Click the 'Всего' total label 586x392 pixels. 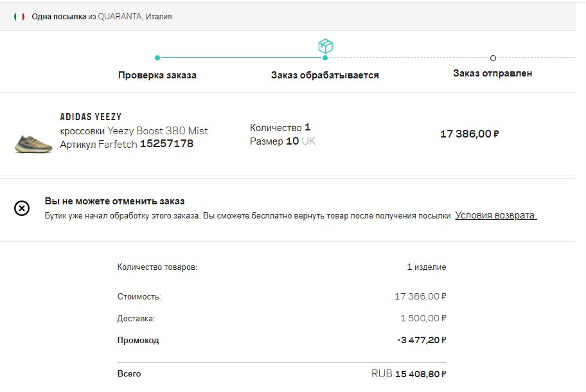click(x=129, y=374)
